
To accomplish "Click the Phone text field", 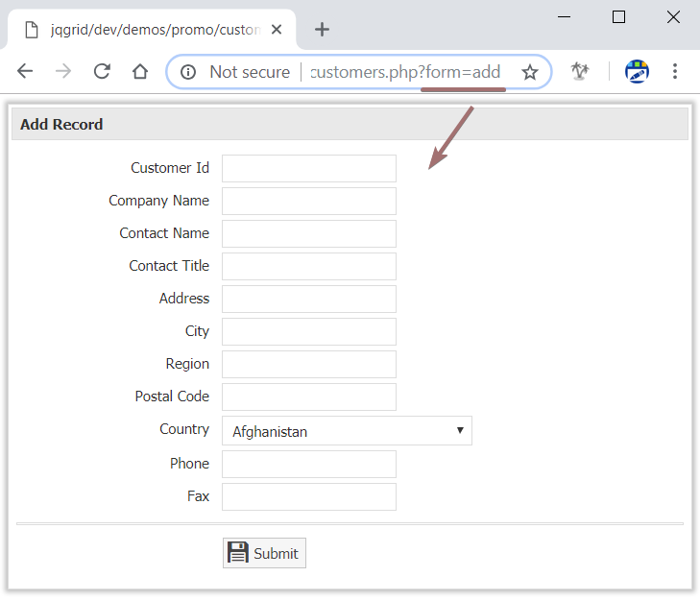I will [x=308, y=464].
